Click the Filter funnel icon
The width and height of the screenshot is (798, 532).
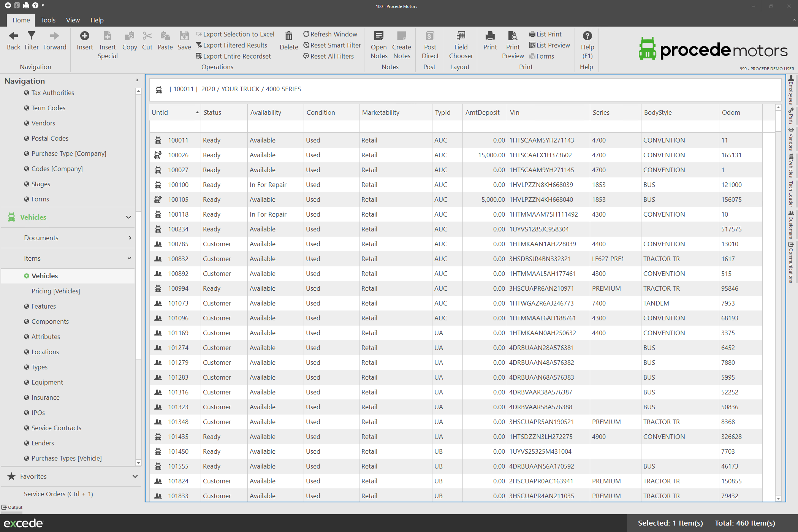point(32,36)
